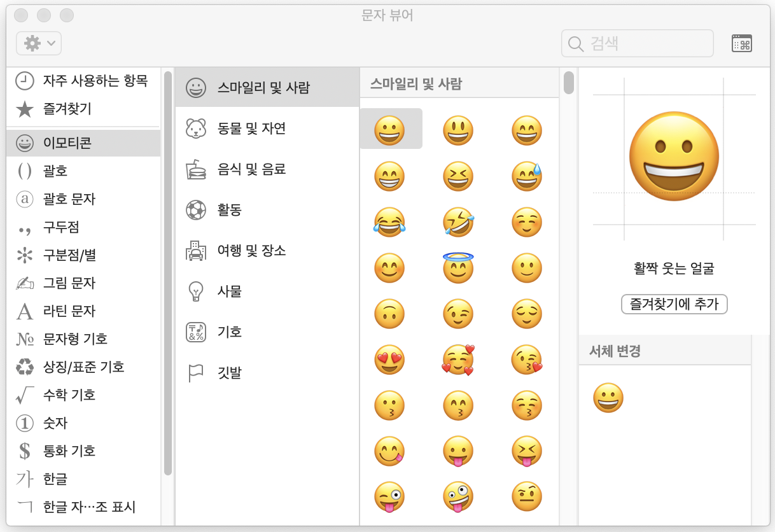Select the squinting laughing face emoji
The height and width of the screenshot is (532, 775).
pos(458,176)
